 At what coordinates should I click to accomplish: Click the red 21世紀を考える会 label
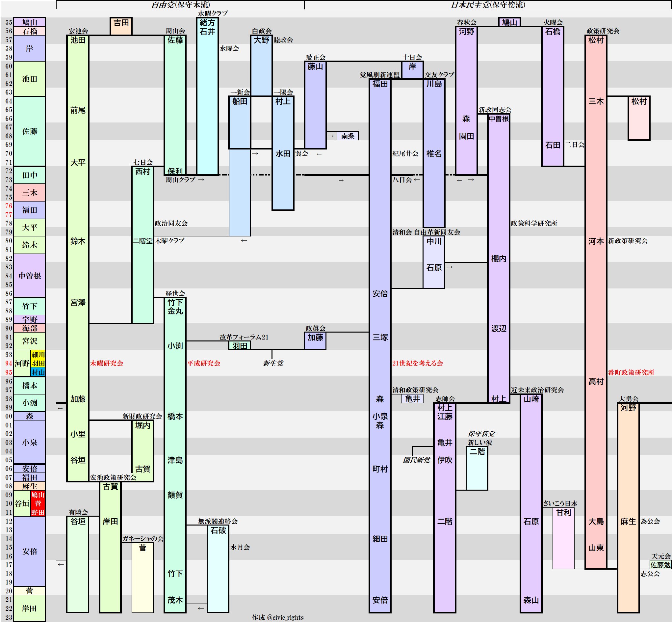pos(417,363)
